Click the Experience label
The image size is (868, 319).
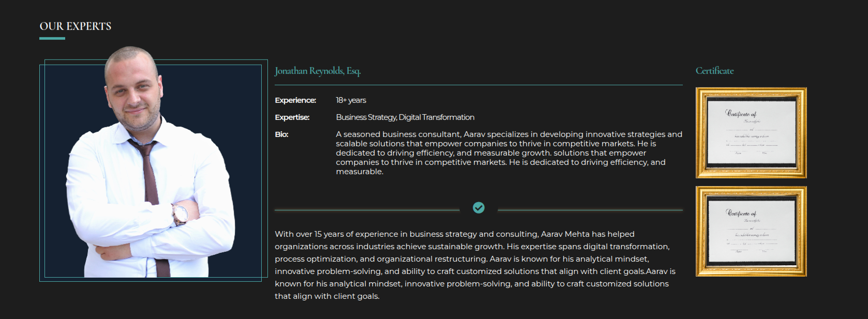pyautogui.click(x=295, y=100)
